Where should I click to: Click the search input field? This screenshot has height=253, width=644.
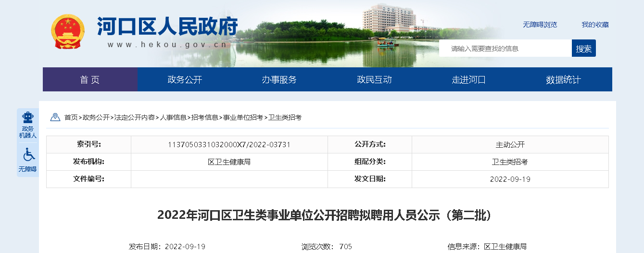point(505,49)
